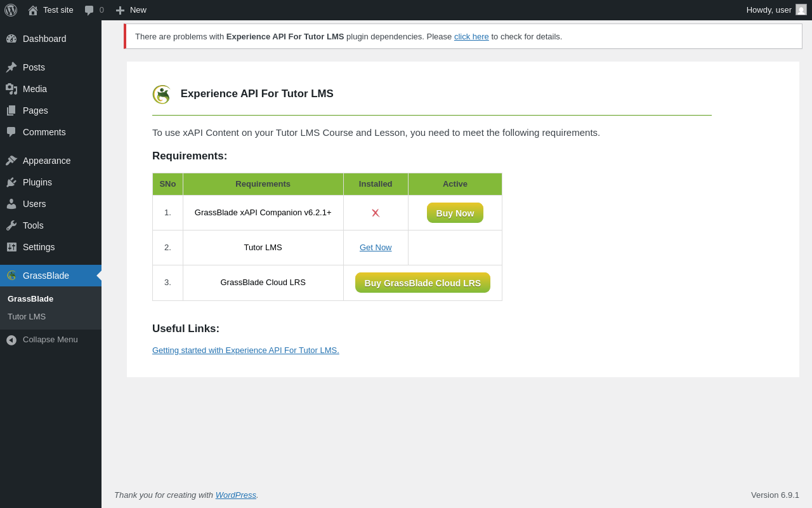Click the Plugins plug icon
The width and height of the screenshot is (812, 508).
coord(11,182)
